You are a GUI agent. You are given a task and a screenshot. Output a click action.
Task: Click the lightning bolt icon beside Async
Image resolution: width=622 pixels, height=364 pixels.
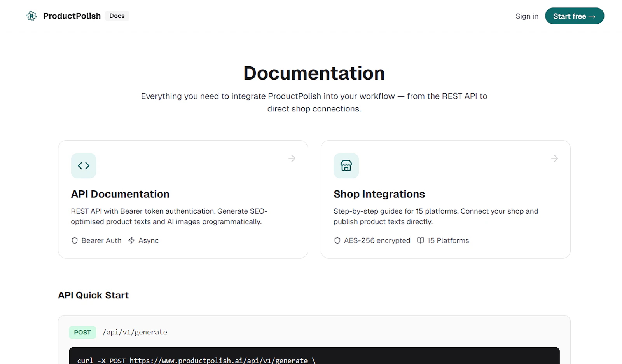(131, 240)
